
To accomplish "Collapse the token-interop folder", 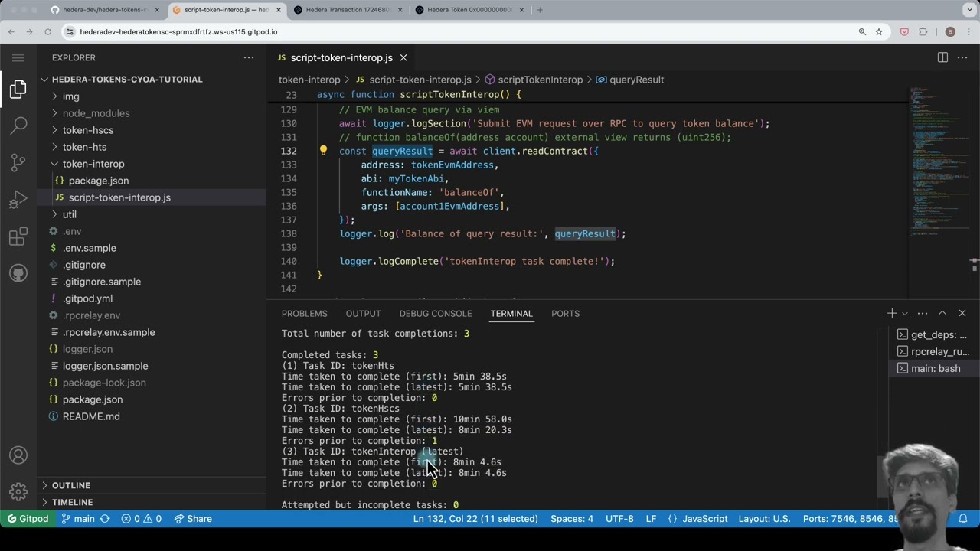I will [x=152, y=164].
